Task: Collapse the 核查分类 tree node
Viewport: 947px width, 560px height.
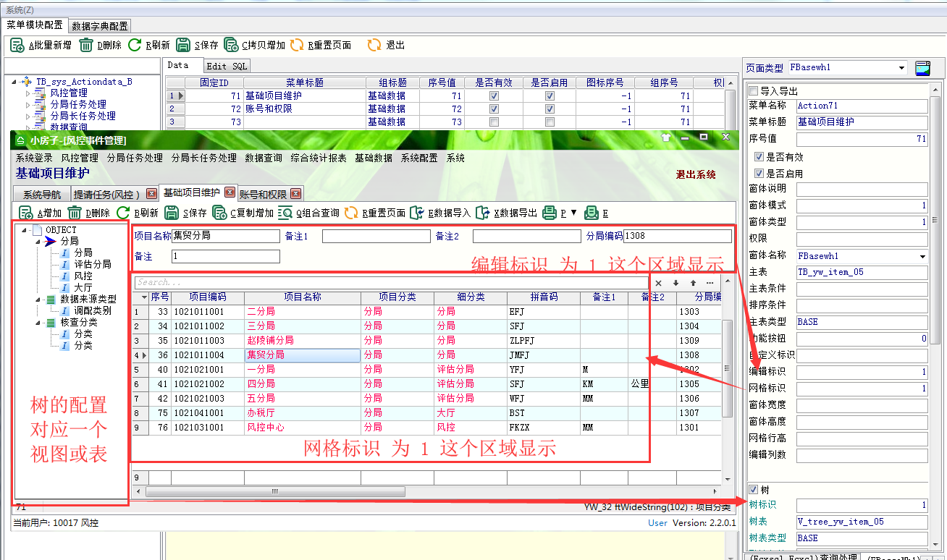Action: [x=38, y=322]
